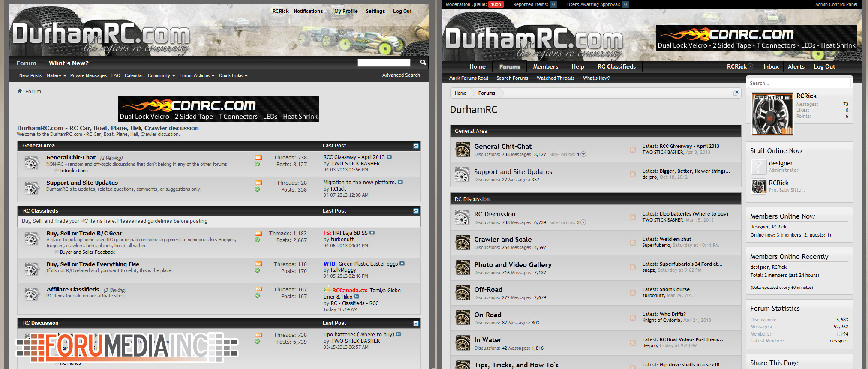Open Alerts in the right navbar
Screen dimensions: 868x369
coord(796,66)
